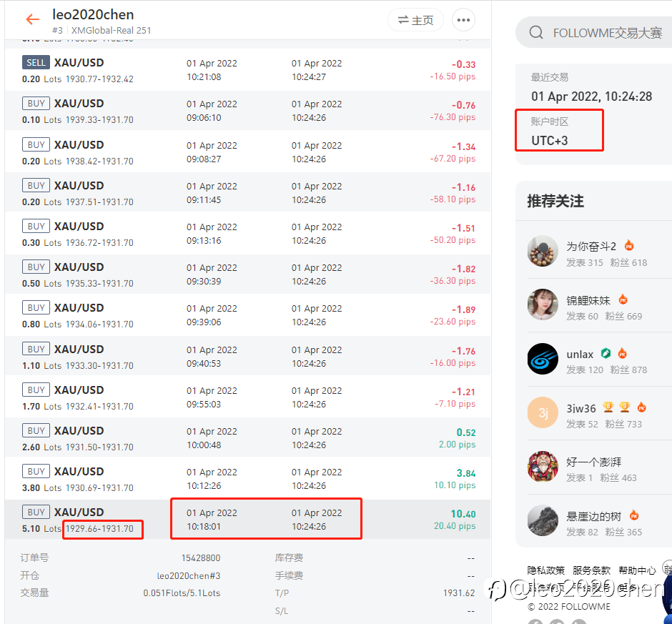The height and width of the screenshot is (624, 672).
Task: Expand the trade with -7.10 pips
Action: click(x=248, y=397)
